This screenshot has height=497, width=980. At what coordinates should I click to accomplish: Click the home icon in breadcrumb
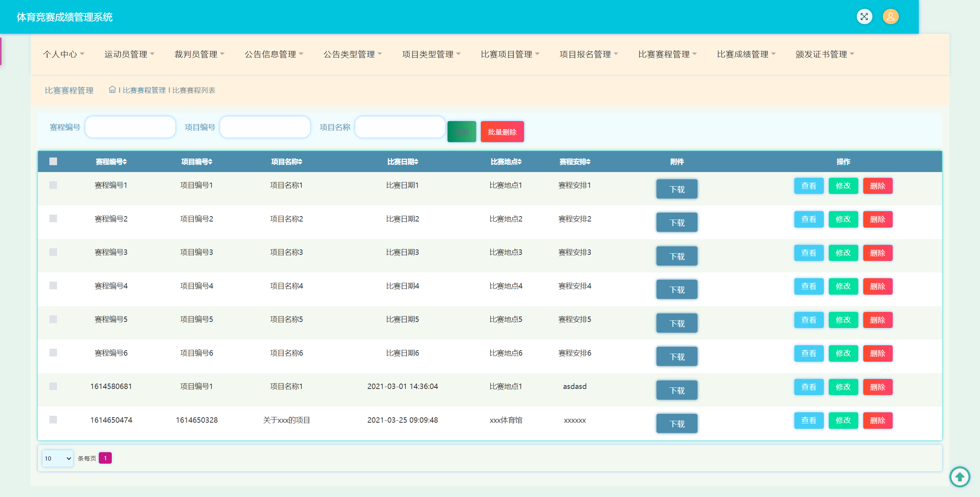[112, 90]
